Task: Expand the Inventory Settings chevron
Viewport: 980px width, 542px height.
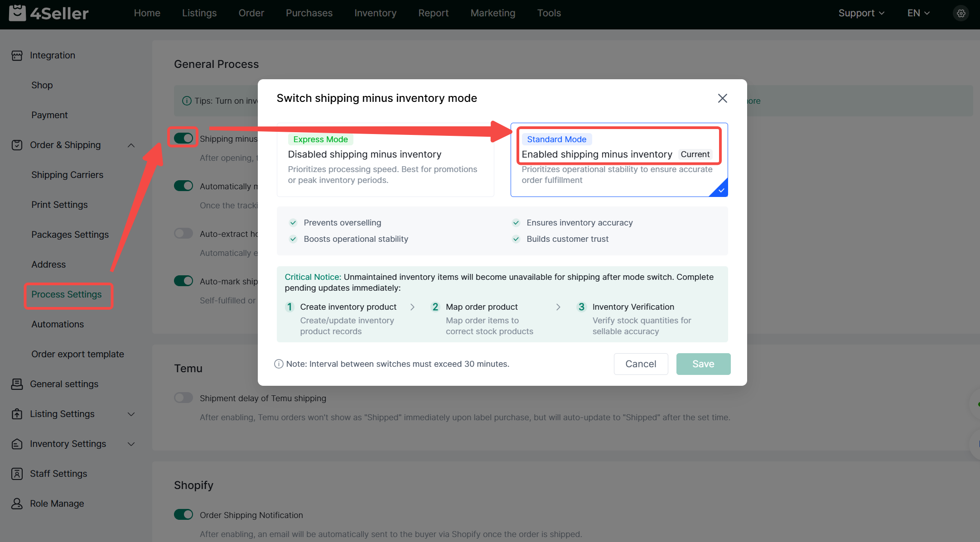Action: coord(131,444)
